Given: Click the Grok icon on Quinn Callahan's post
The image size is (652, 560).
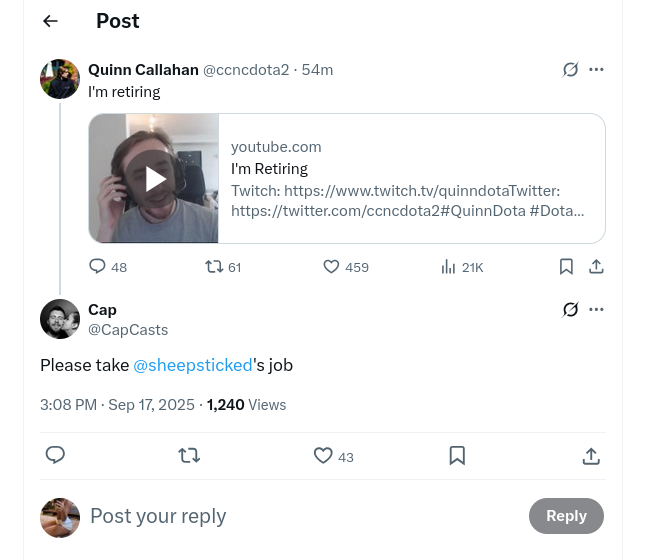Looking at the screenshot, I should click(x=570, y=69).
